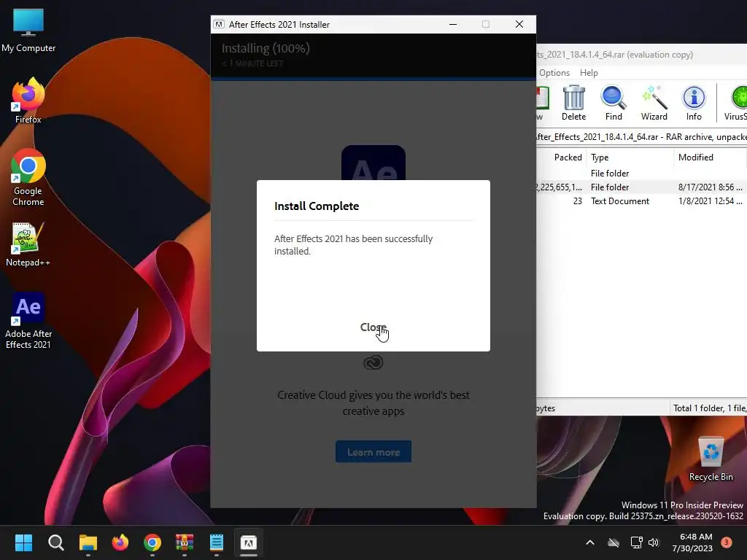
Task: Open network status tray icon
Action: (x=636, y=542)
